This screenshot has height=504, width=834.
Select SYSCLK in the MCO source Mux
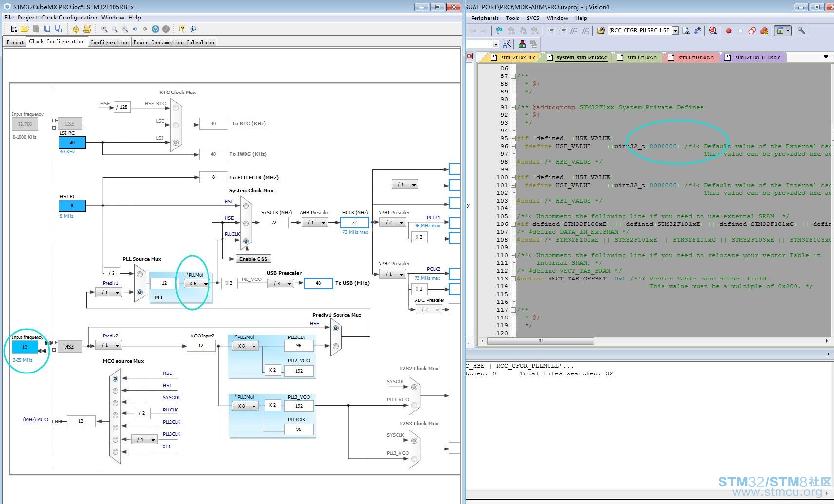(115, 403)
